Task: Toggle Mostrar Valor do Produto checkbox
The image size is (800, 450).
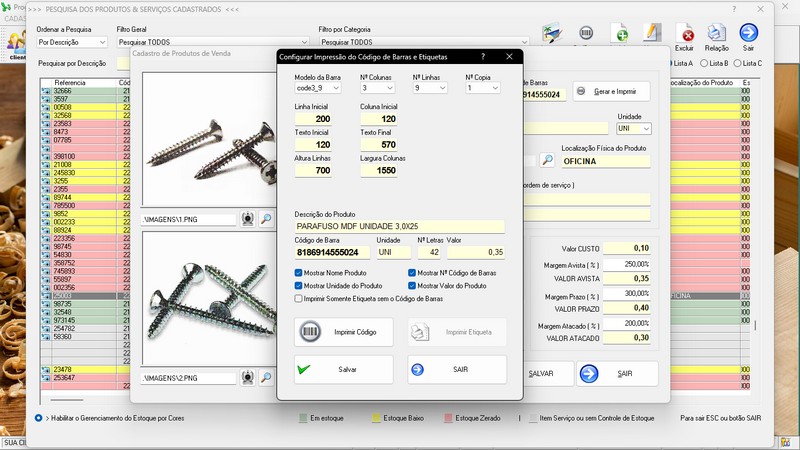Action: [x=412, y=285]
